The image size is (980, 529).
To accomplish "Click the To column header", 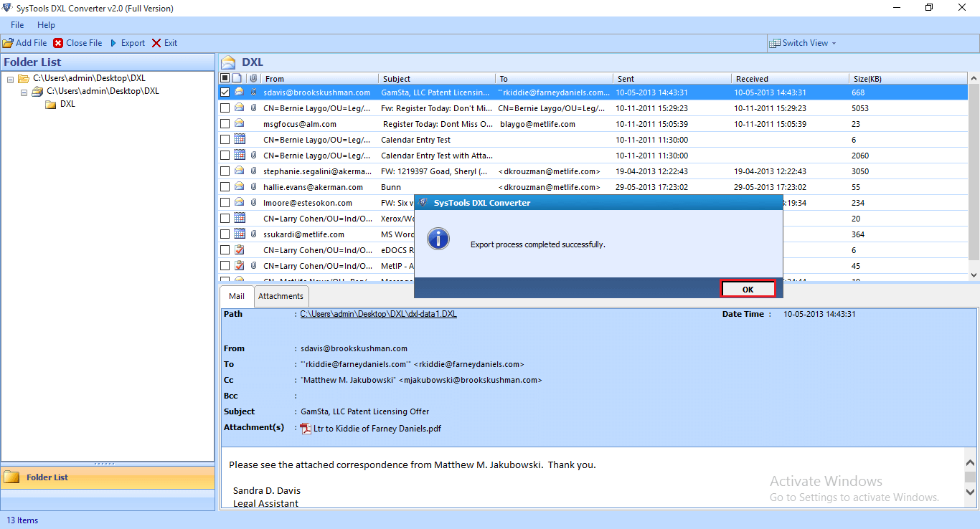I will (x=555, y=79).
